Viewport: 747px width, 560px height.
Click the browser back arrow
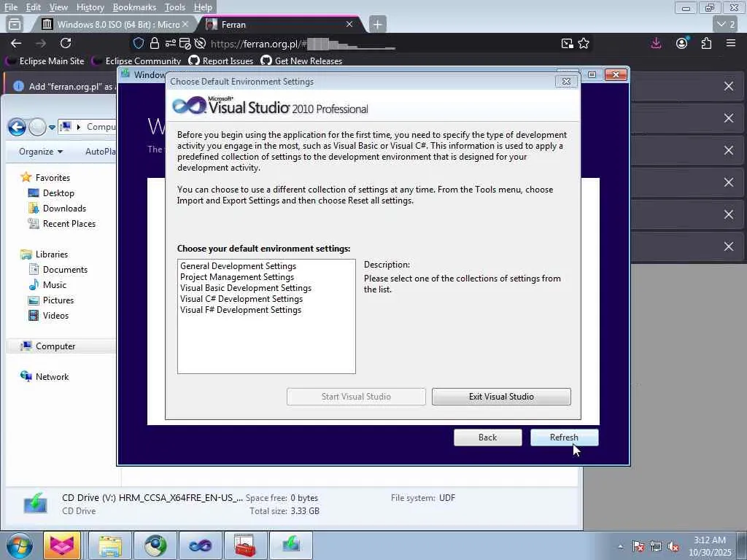pos(16,43)
